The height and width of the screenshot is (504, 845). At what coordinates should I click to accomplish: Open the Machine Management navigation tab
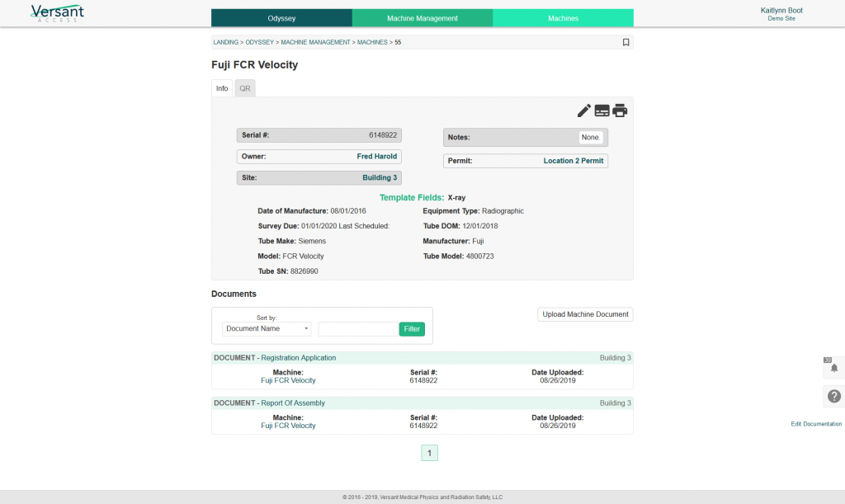coord(422,18)
